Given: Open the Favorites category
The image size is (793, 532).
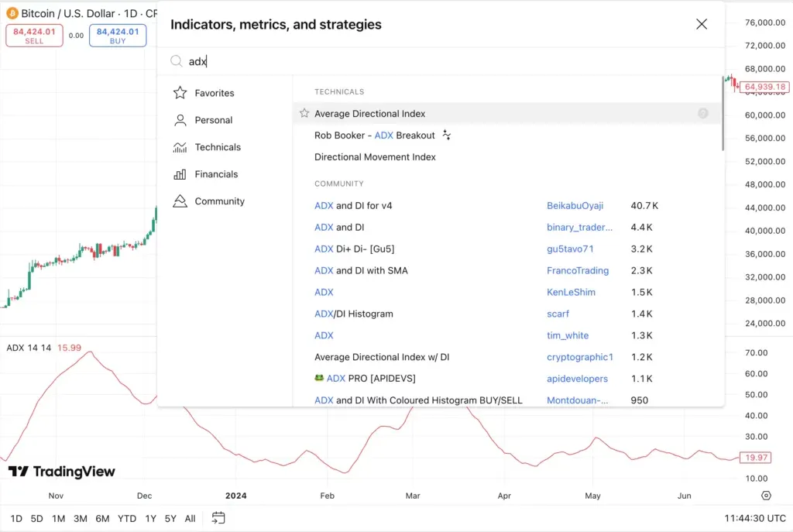Looking at the screenshot, I should tap(214, 93).
